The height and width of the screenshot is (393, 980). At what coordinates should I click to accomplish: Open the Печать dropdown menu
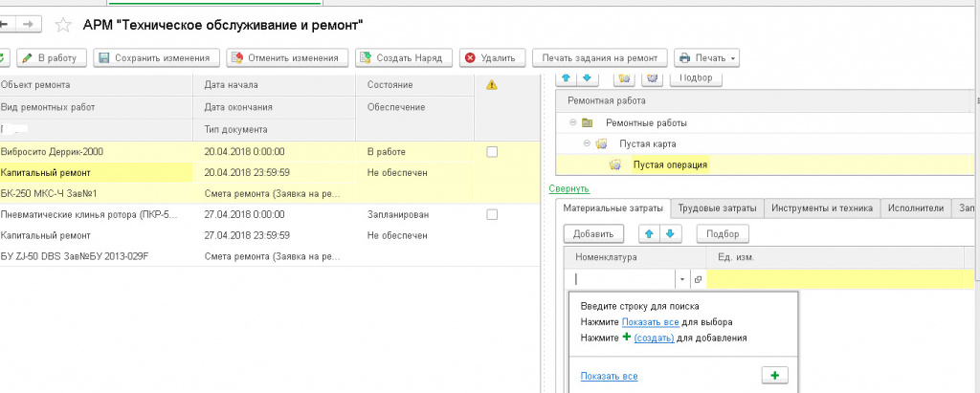[707, 58]
